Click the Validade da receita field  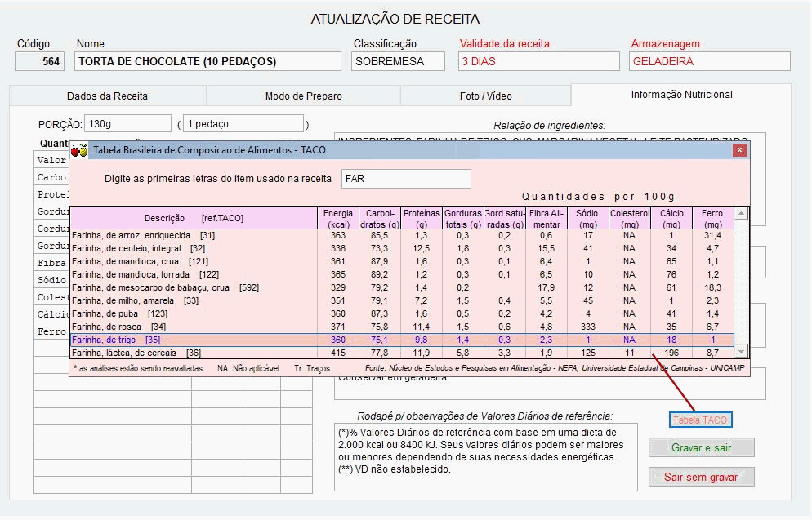click(538, 61)
